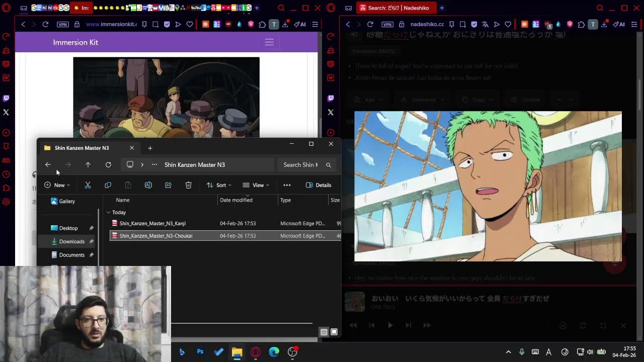Click the Immersion Kit site title

[x=75, y=42]
